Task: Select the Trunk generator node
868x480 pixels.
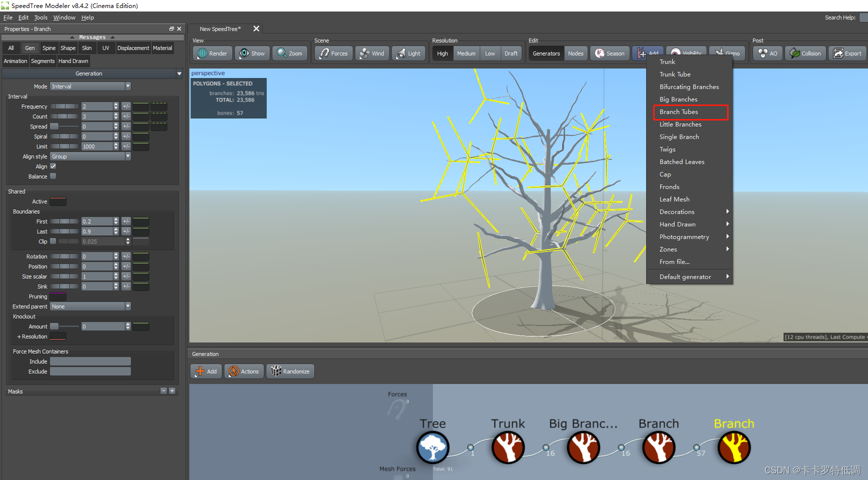Action: tap(508, 447)
